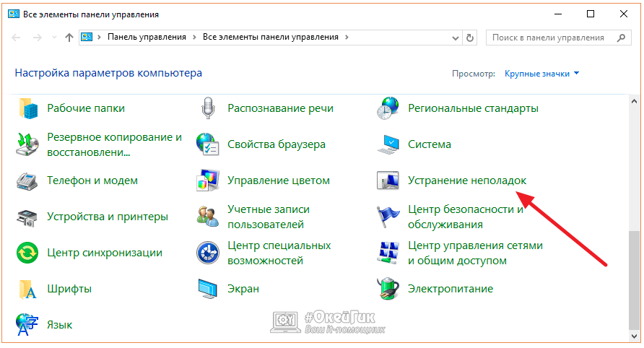Click the scrollbar up arrow
Viewport: 644px width, 348px height.
[634, 101]
